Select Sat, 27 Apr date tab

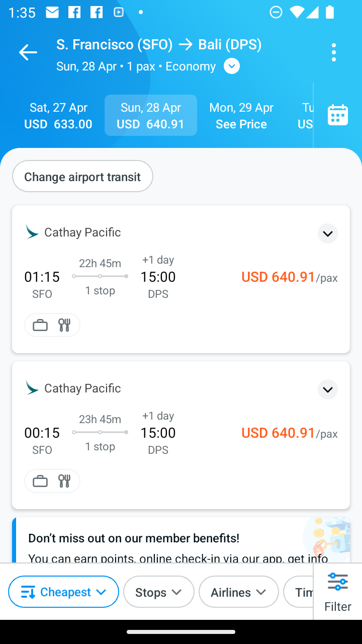click(58, 115)
